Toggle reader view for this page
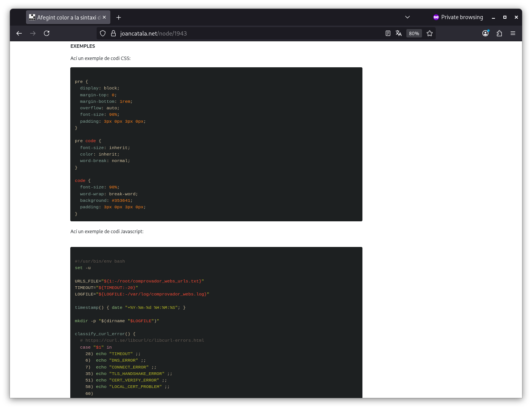Image resolution: width=532 pixels, height=409 pixels. (388, 33)
